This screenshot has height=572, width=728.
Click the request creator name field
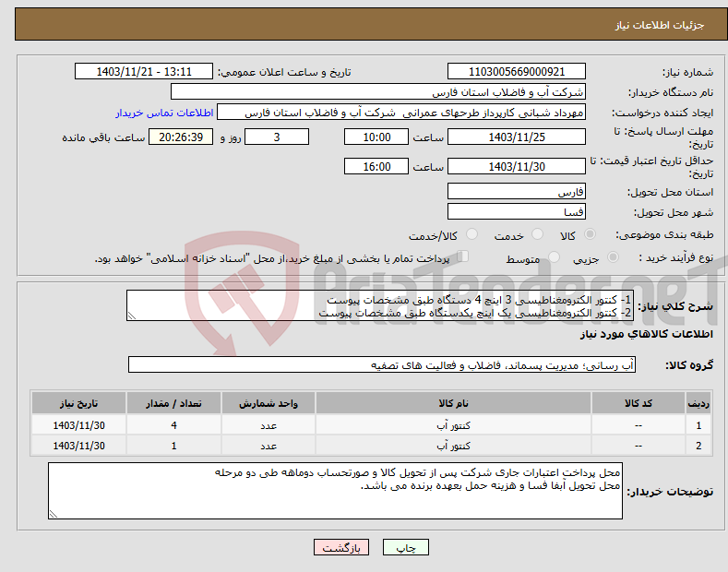point(401,113)
